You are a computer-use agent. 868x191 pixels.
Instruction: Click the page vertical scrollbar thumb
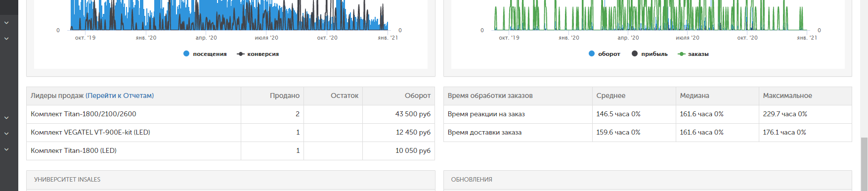[864, 164]
